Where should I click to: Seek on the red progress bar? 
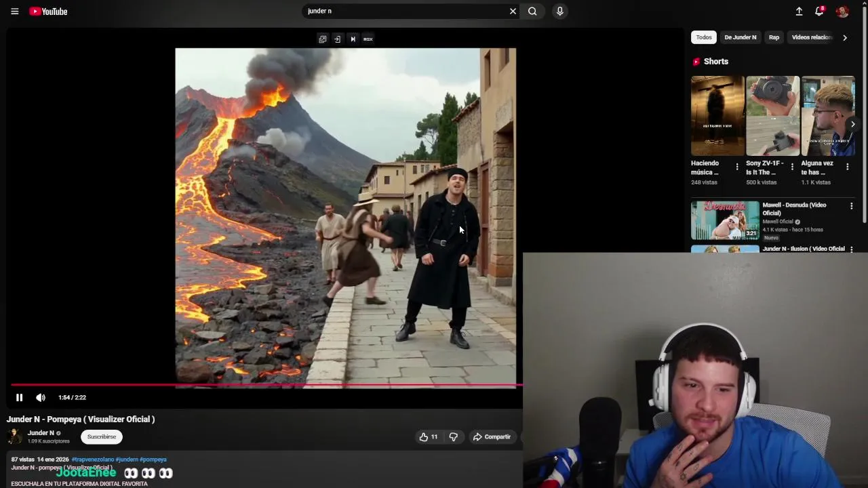coord(267,385)
